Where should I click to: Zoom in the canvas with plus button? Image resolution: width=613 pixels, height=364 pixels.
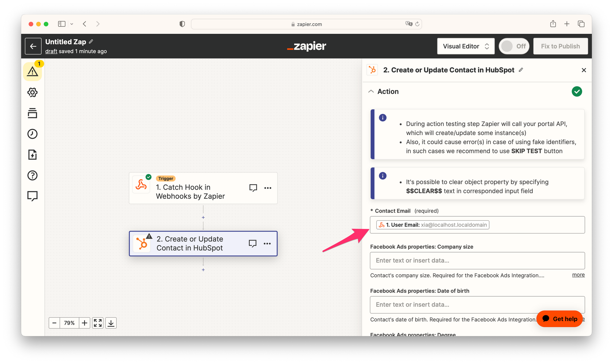coord(85,323)
